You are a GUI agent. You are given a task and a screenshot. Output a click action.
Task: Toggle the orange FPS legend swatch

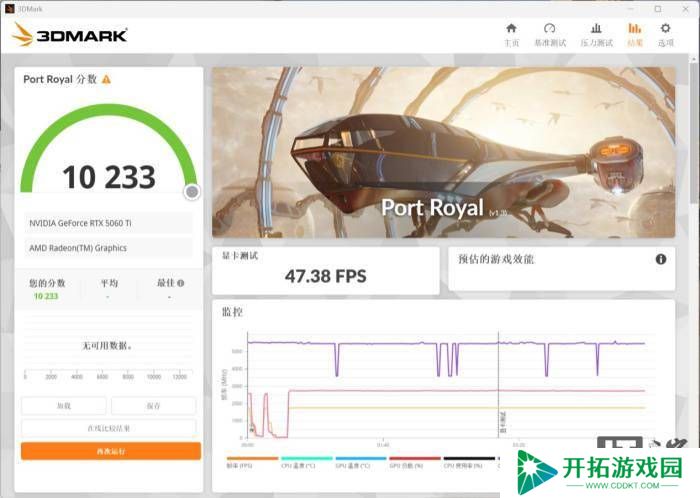pyautogui.click(x=252, y=458)
